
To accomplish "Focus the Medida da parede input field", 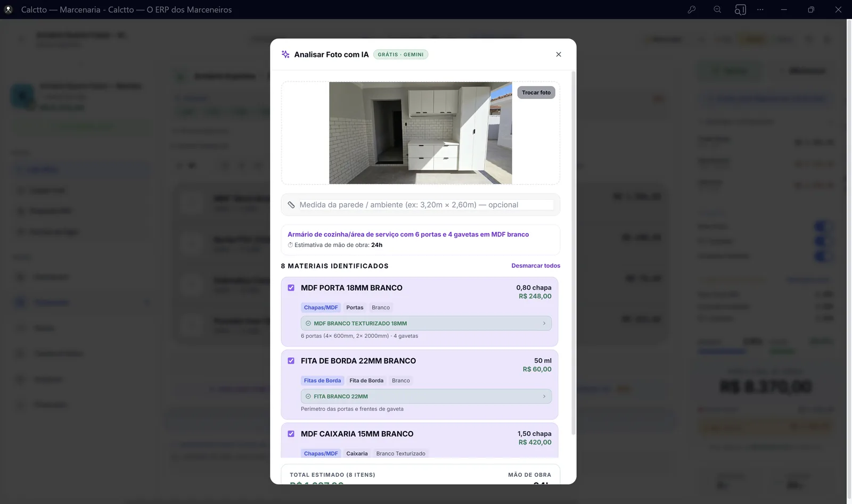I will pos(426,205).
